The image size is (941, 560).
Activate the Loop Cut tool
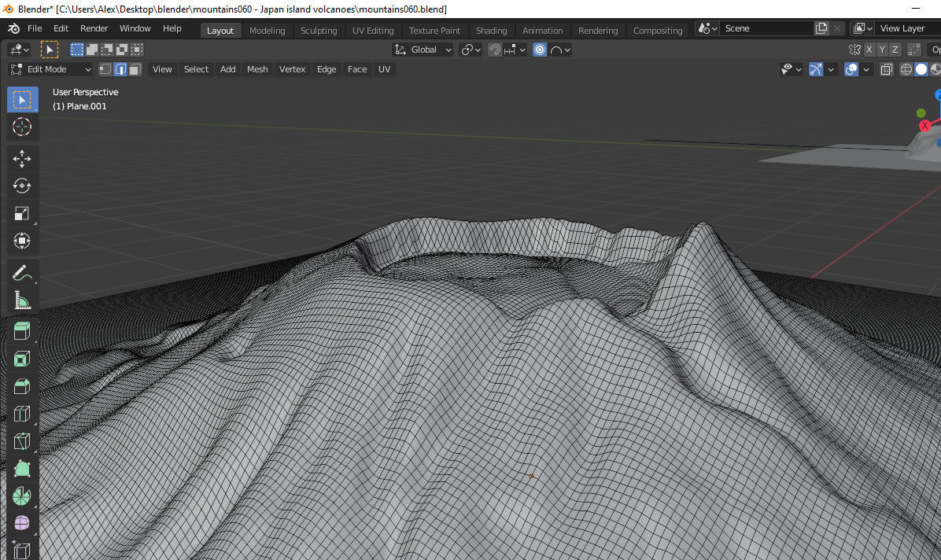[x=22, y=414]
